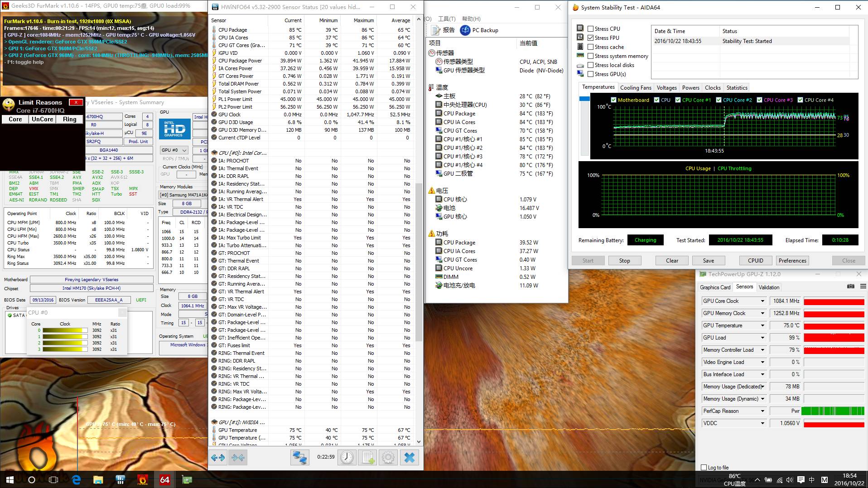This screenshot has width=868, height=488.
Task: Click the HWiNFO expand columns arrows icon
Action: (x=218, y=458)
